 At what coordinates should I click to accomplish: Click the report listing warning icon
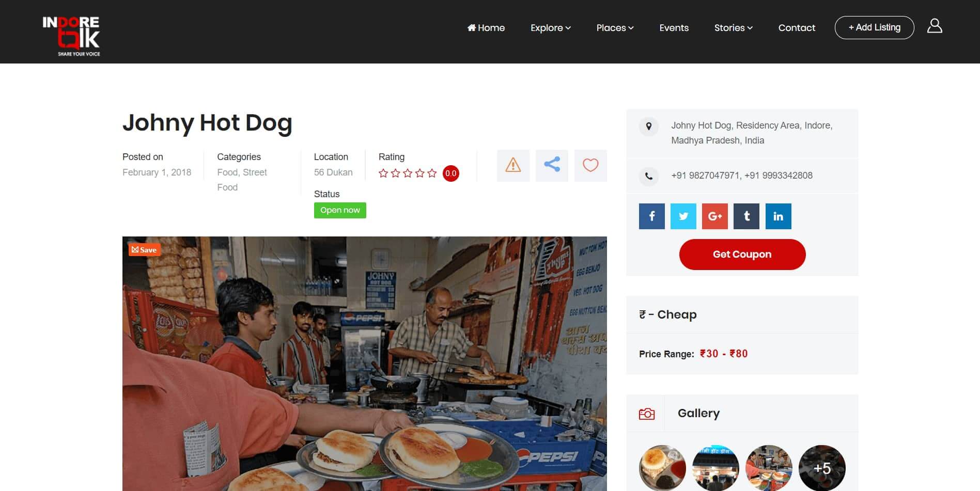click(x=513, y=166)
